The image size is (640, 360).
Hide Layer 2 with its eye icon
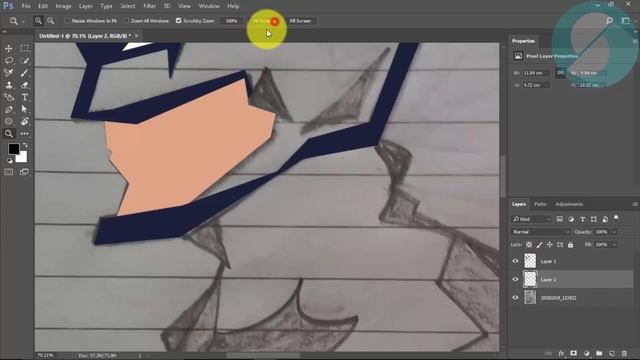pyautogui.click(x=515, y=279)
